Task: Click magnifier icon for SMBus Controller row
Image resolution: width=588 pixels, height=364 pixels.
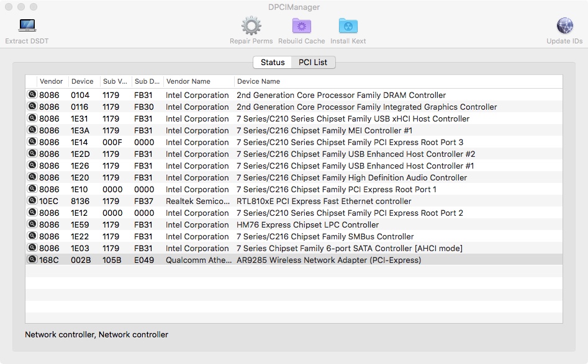Action: click(x=32, y=236)
